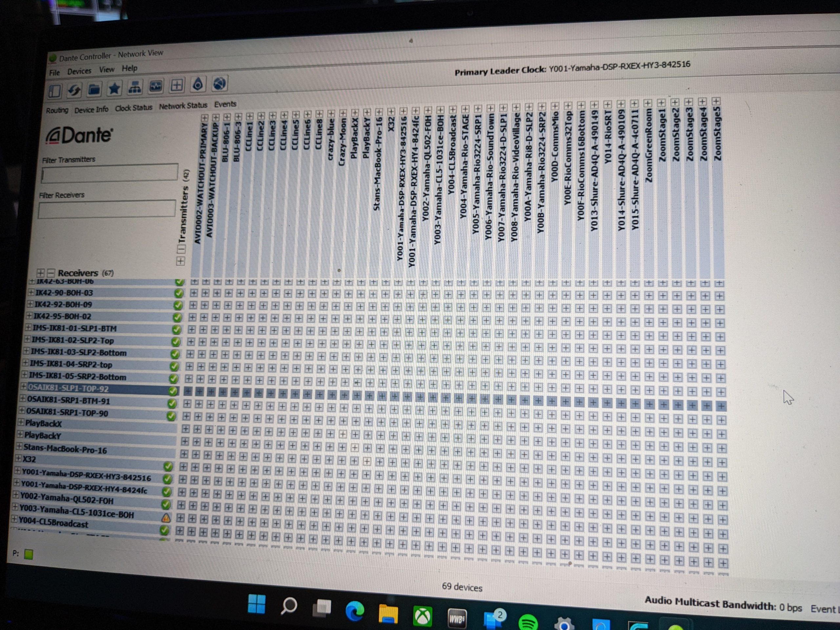Open the Xbox app in taskbar

[x=422, y=616]
